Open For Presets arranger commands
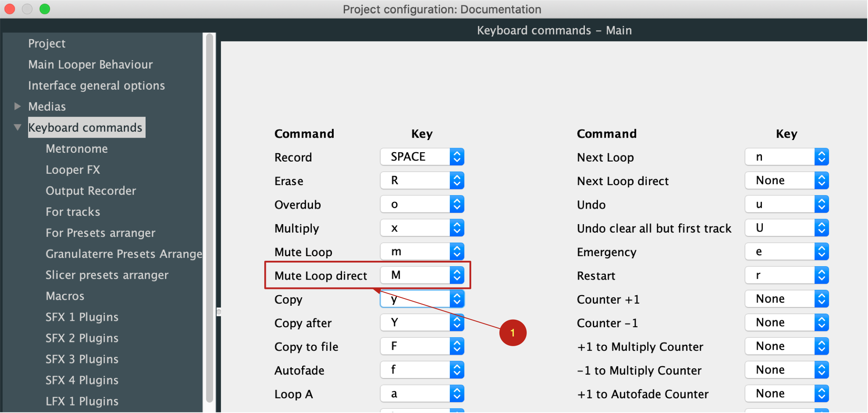The image size is (868, 413). (101, 233)
